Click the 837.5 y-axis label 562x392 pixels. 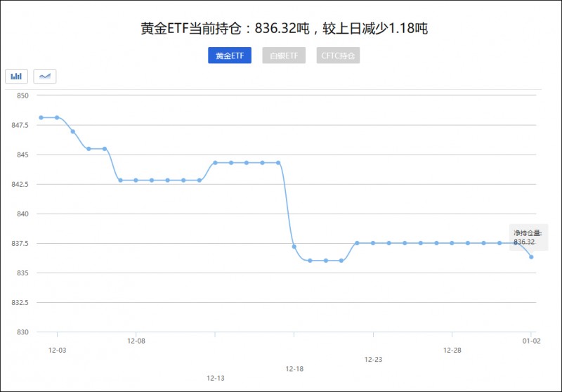click(20, 244)
